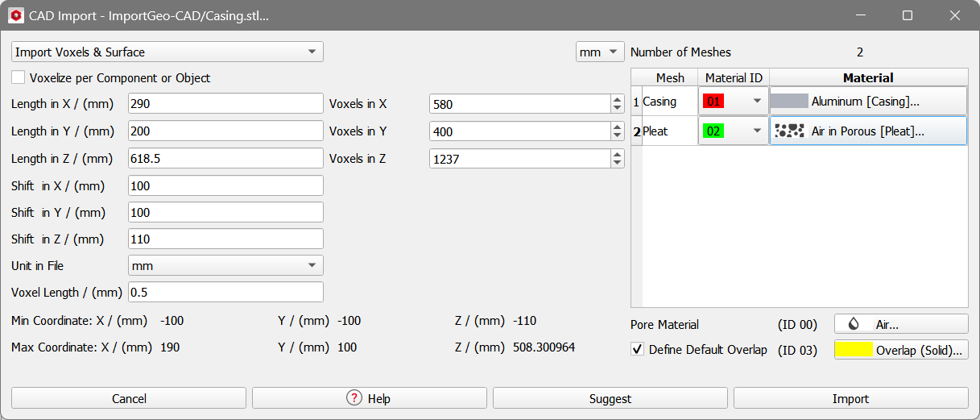Click the Length in Y input field

225,131
